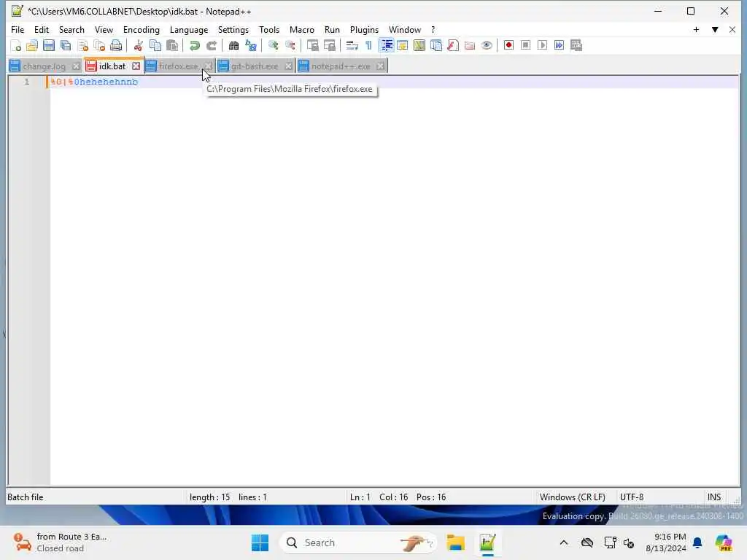
Task: Click Windows (CR LF) in status bar
Action: (x=572, y=497)
